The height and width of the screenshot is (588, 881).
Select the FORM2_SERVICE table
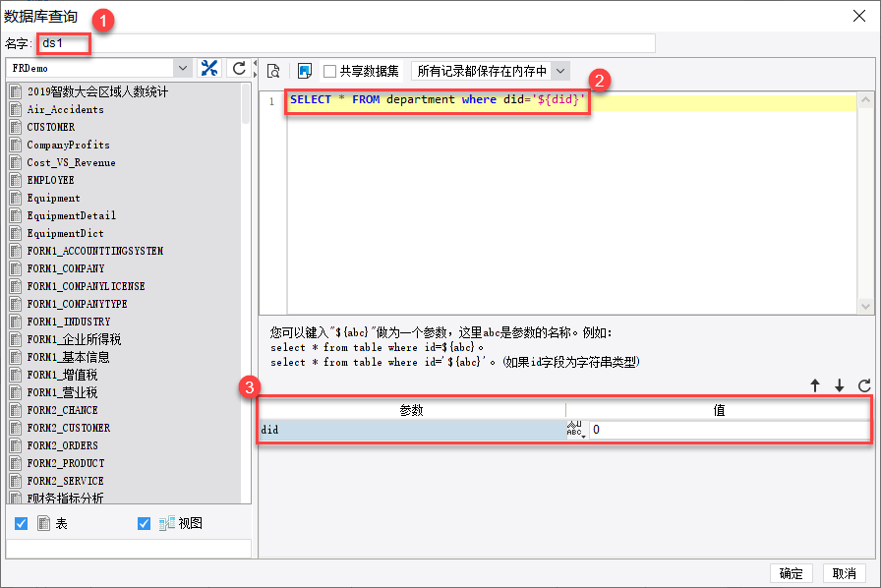[x=65, y=481]
